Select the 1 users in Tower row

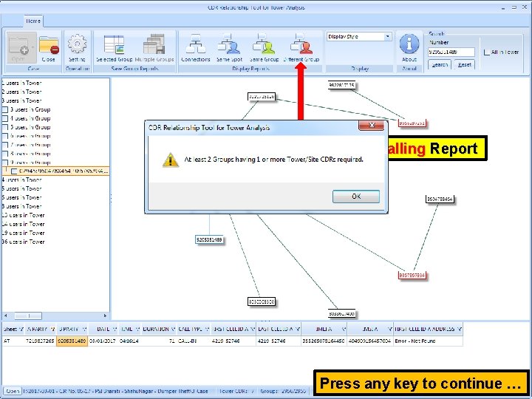coord(21,83)
